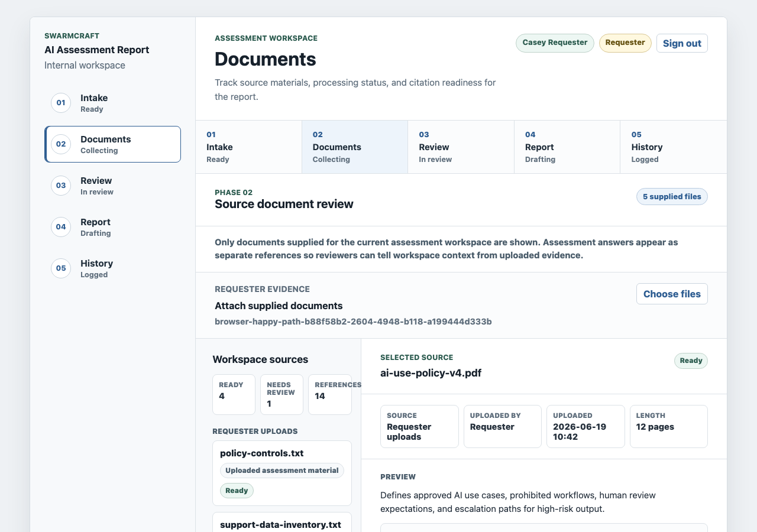Click the References 14 stat card
The width and height of the screenshot is (757, 532).
point(330,394)
